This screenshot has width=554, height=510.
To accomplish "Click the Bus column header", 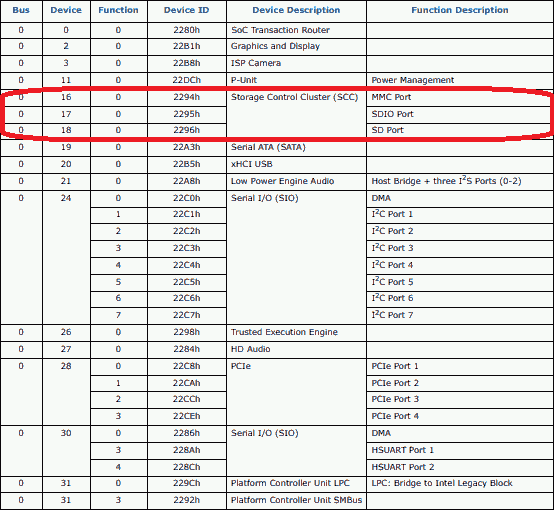I will tap(21, 10).
